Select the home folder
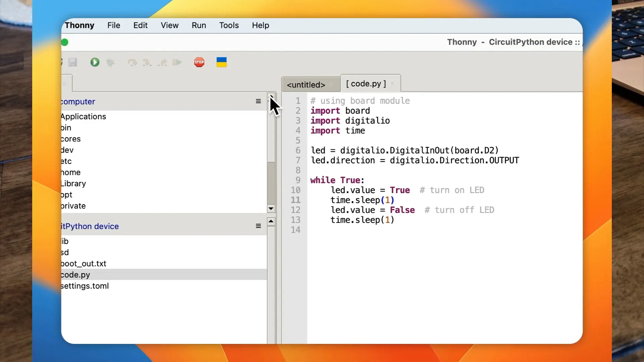The width and height of the screenshot is (644, 362). tap(164, 172)
